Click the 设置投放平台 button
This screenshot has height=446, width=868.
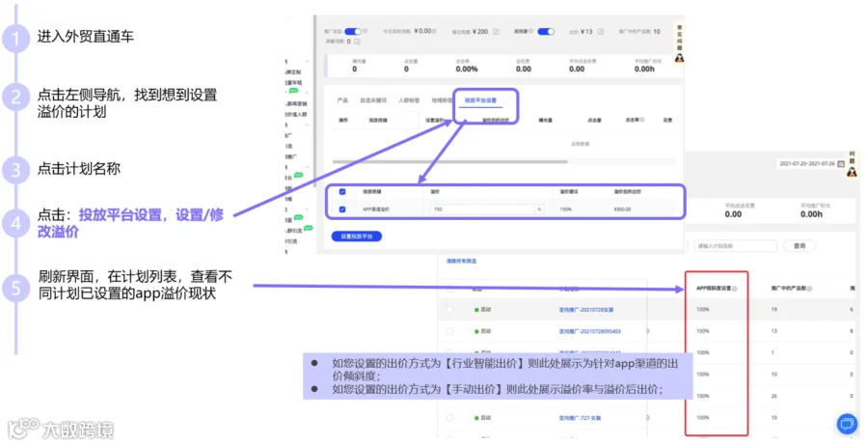click(357, 237)
